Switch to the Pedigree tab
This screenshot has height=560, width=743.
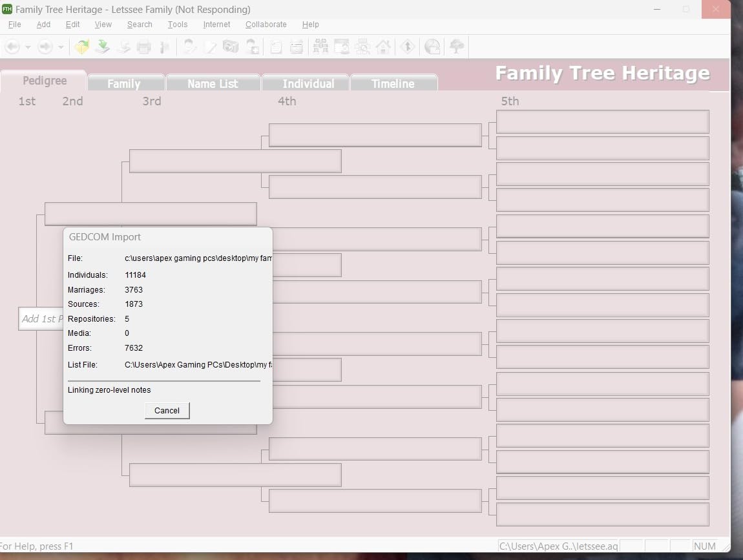point(44,81)
